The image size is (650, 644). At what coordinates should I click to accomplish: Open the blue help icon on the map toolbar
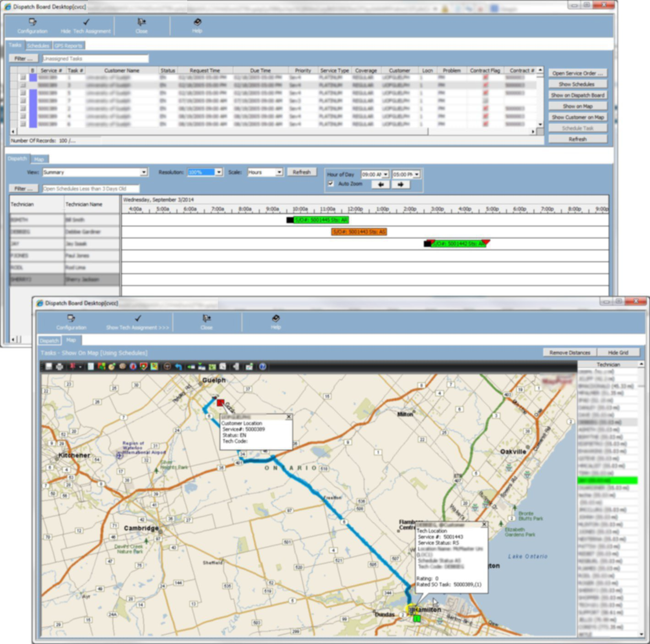coord(262,366)
